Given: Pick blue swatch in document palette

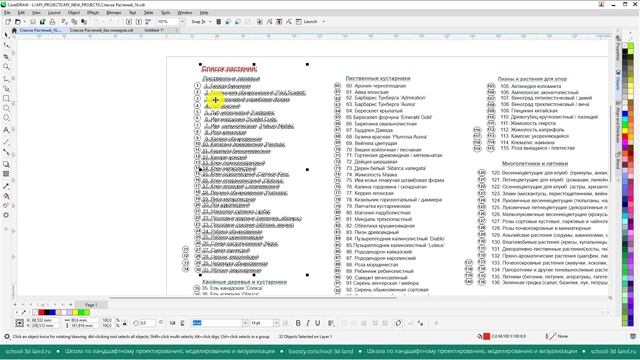Looking at the screenshot, I should pos(53,313).
